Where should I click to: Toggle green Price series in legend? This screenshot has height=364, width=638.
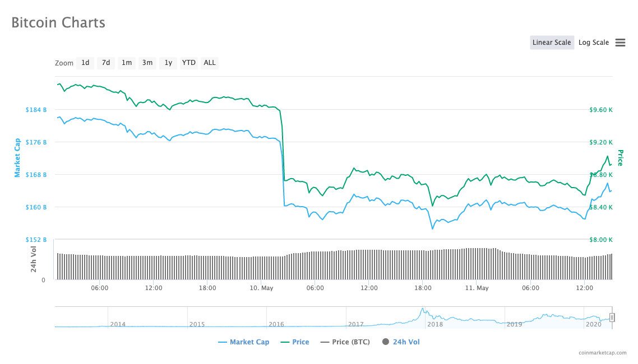point(295,342)
